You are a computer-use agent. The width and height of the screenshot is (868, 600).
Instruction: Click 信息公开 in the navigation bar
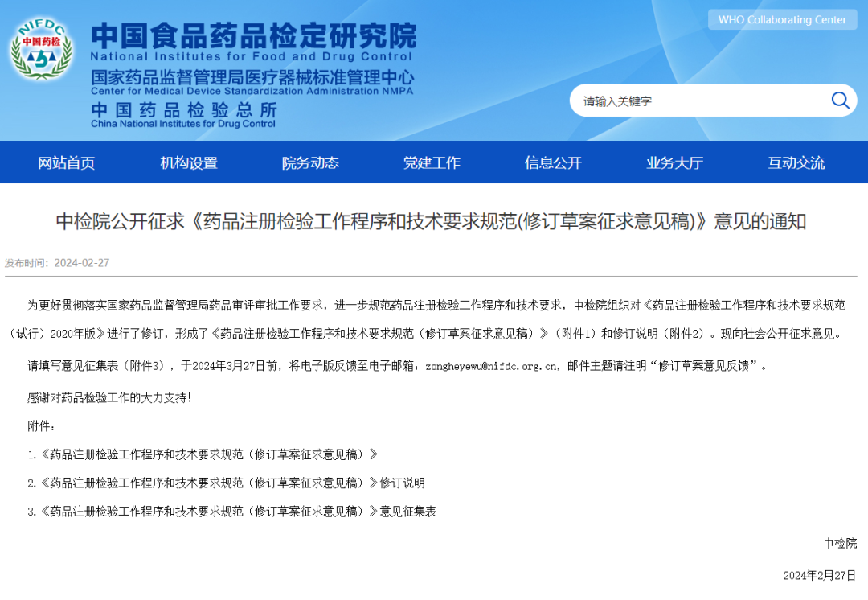point(553,163)
